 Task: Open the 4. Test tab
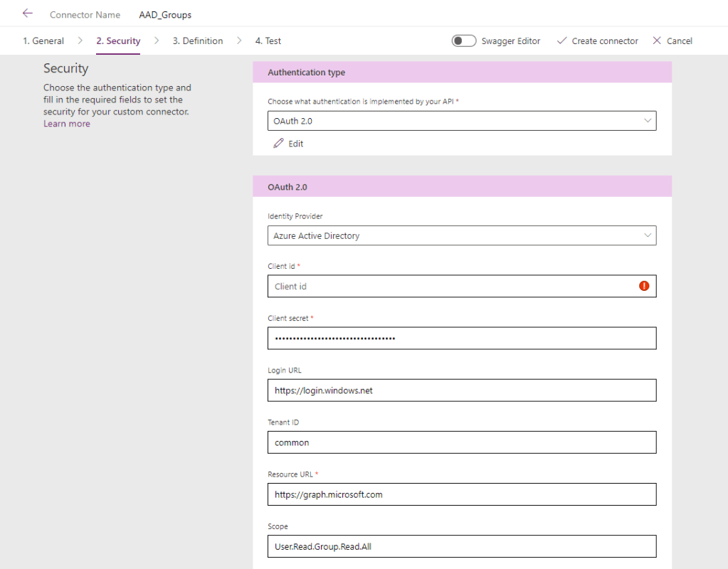point(268,41)
